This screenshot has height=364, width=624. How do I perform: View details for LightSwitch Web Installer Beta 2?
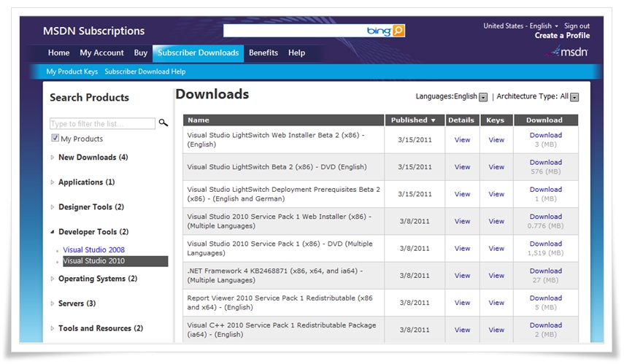(x=462, y=140)
